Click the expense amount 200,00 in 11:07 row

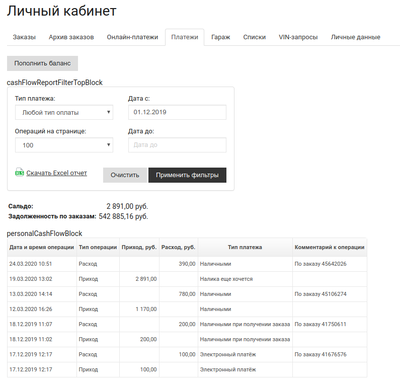(x=187, y=324)
